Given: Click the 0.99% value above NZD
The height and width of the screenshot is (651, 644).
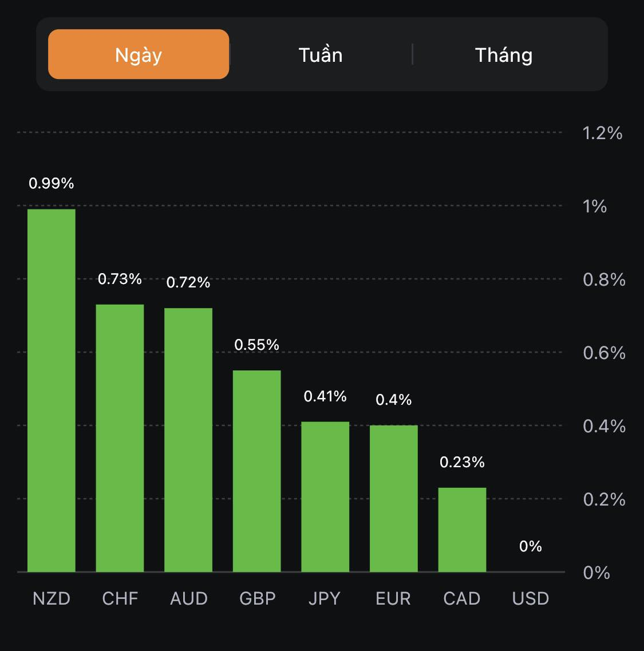Looking at the screenshot, I should coord(52,183).
